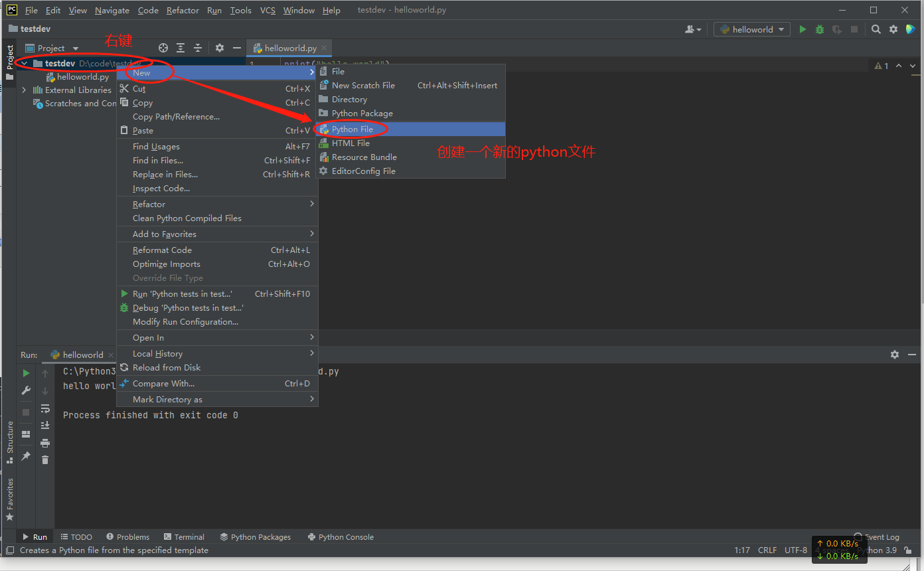
Task: Hide the Project panel with minus icon
Action: click(236, 48)
